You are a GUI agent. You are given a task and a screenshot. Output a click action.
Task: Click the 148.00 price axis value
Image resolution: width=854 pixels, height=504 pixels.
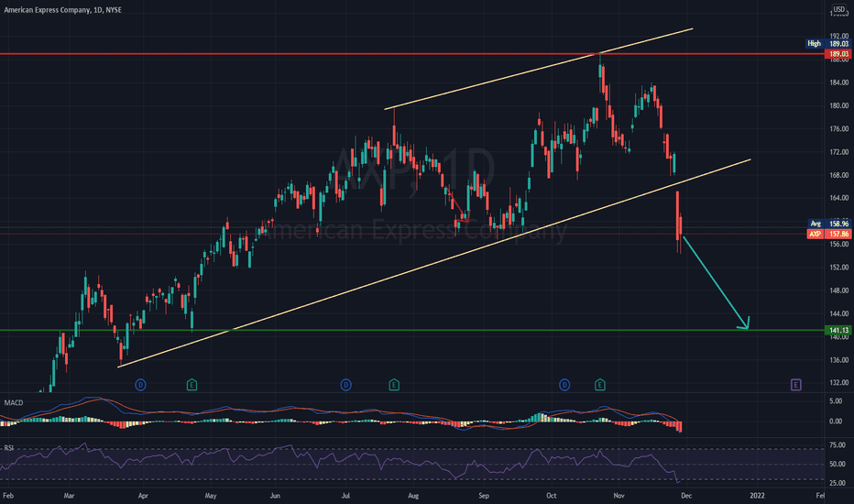(x=838, y=291)
